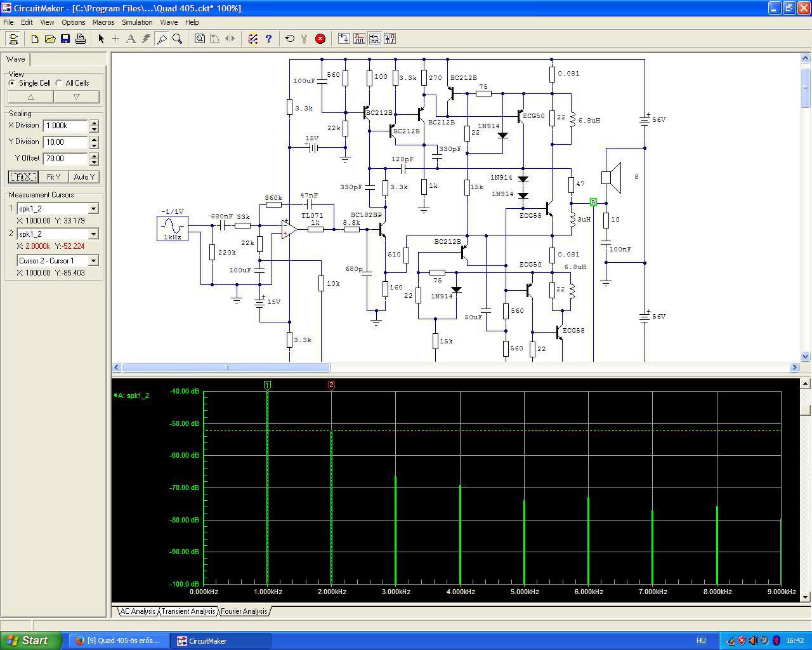Click the Fit Y button
This screenshot has height=650, width=812.
point(53,177)
